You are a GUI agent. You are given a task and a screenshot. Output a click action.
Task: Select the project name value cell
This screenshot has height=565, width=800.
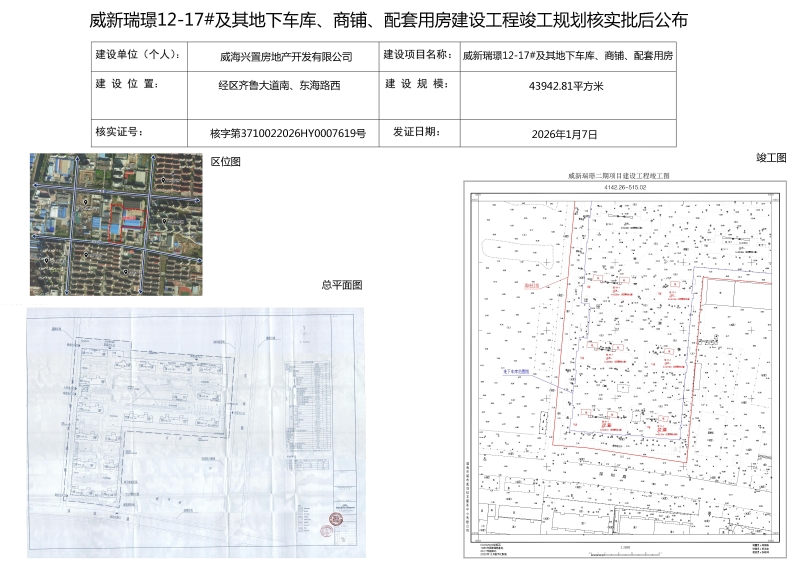click(x=567, y=56)
